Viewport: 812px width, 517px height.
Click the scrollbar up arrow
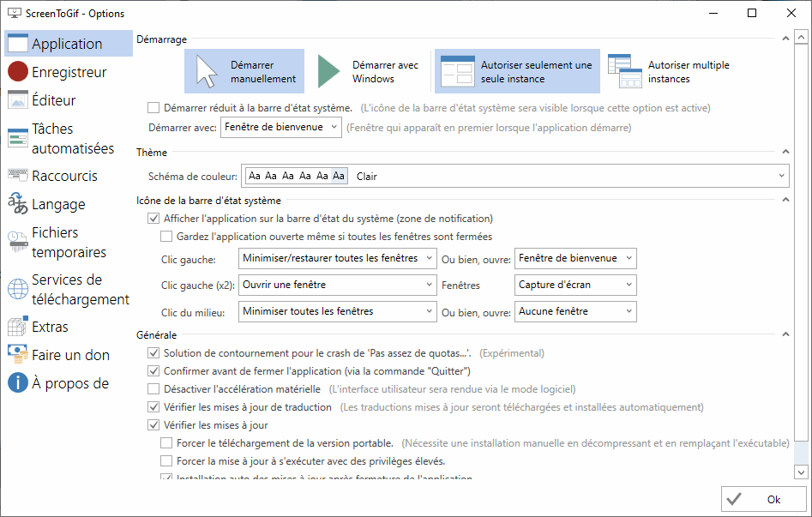(801, 38)
